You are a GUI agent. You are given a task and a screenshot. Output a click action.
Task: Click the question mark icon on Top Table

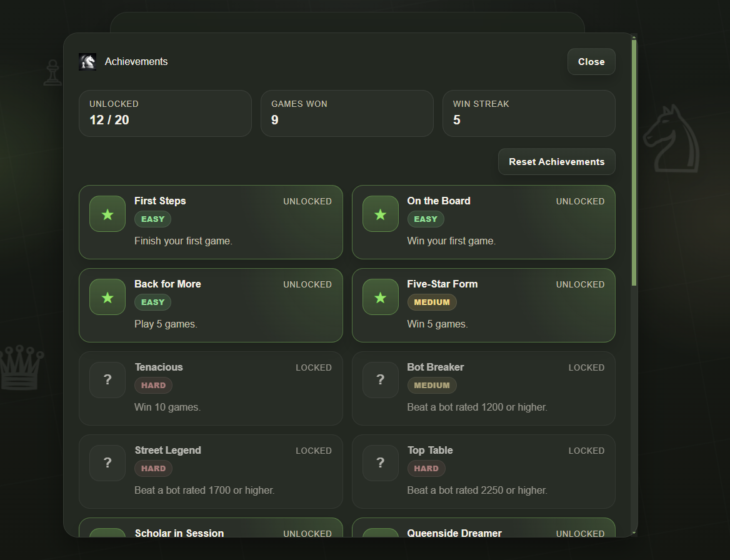(x=380, y=462)
